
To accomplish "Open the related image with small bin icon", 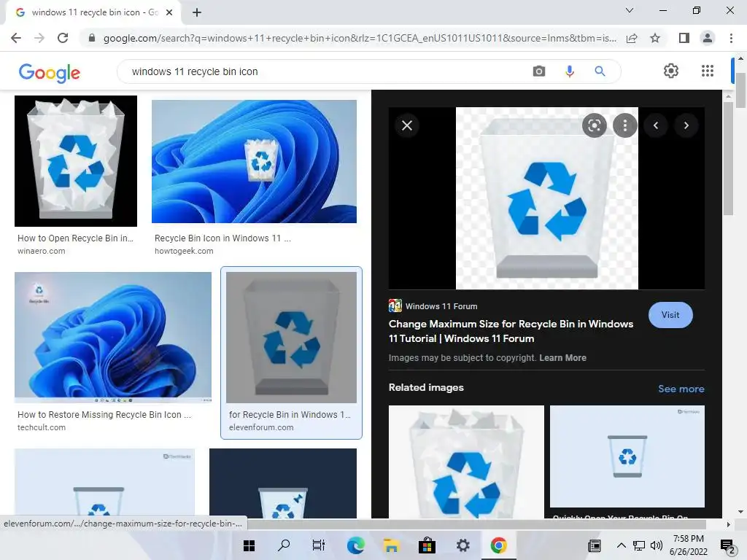I will pos(627,456).
